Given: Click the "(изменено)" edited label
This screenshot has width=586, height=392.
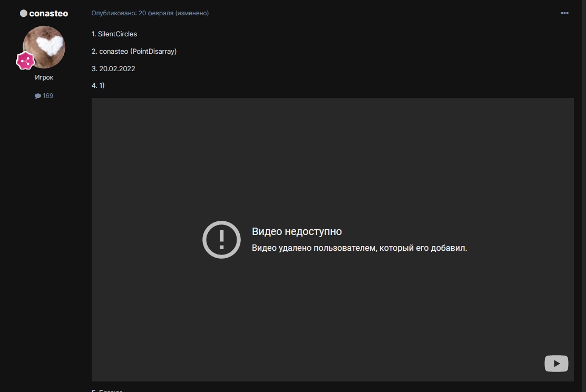Looking at the screenshot, I should pyautogui.click(x=192, y=13).
